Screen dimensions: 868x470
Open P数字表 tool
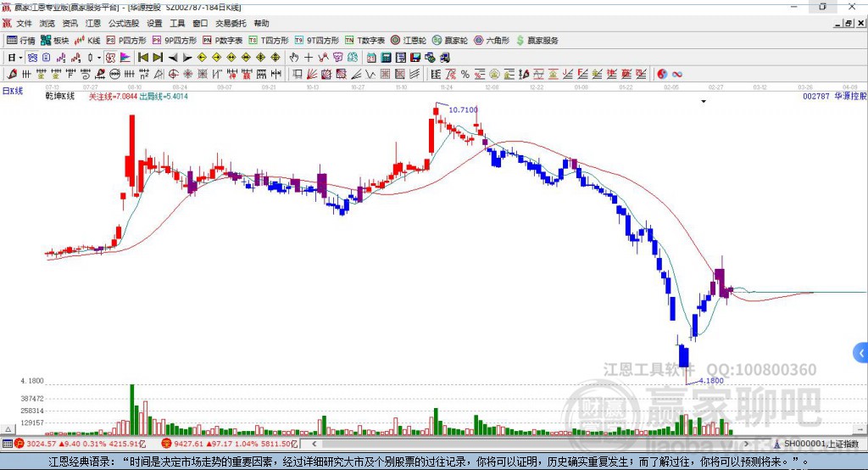tap(223, 41)
